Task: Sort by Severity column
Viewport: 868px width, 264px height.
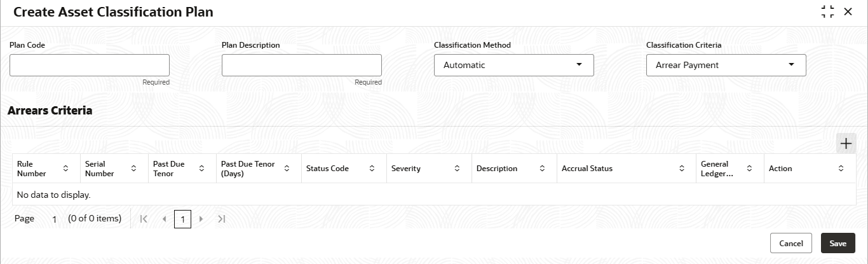Action: pos(457,169)
